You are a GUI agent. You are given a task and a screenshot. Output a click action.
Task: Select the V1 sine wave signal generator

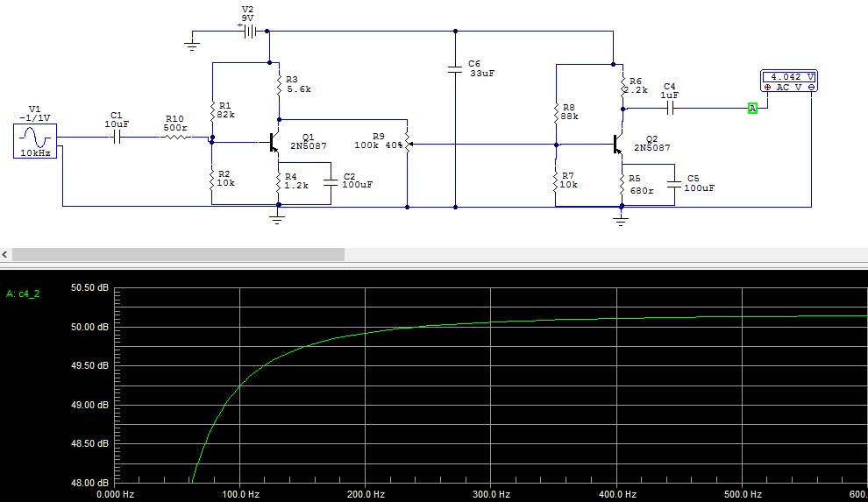[x=35, y=141]
